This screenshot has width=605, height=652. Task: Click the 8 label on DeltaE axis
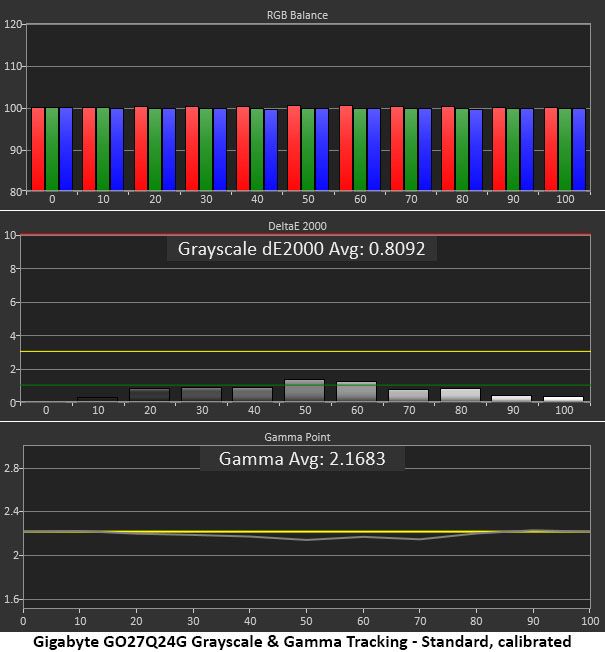coord(13,269)
